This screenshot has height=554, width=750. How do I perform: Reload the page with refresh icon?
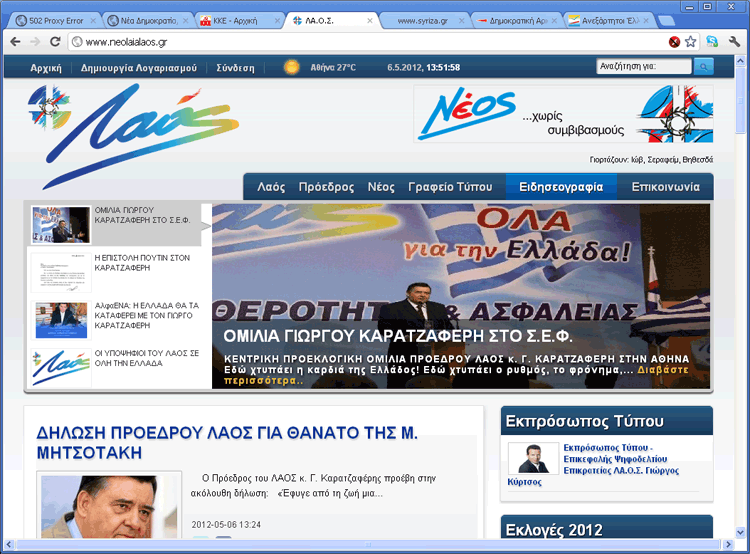(x=55, y=42)
